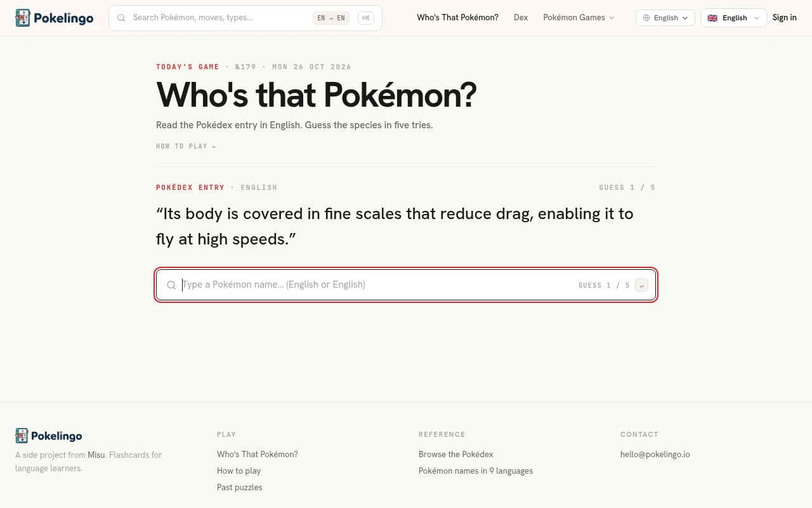This screenshot has width=812, height=508.
Task: Click the large Who's that Pokémon? heading
Action: coord(317,95)
